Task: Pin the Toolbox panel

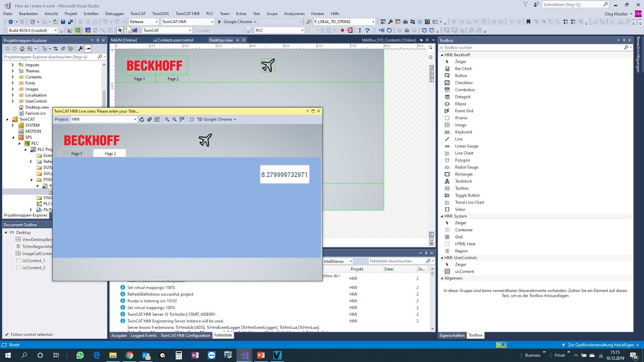Action: point(625,40)
